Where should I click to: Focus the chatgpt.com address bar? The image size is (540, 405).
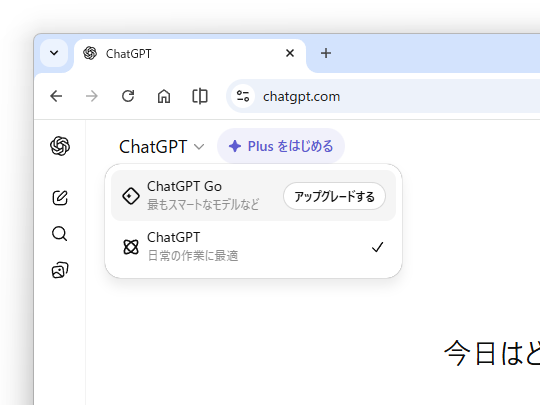(x=383, y=96)
